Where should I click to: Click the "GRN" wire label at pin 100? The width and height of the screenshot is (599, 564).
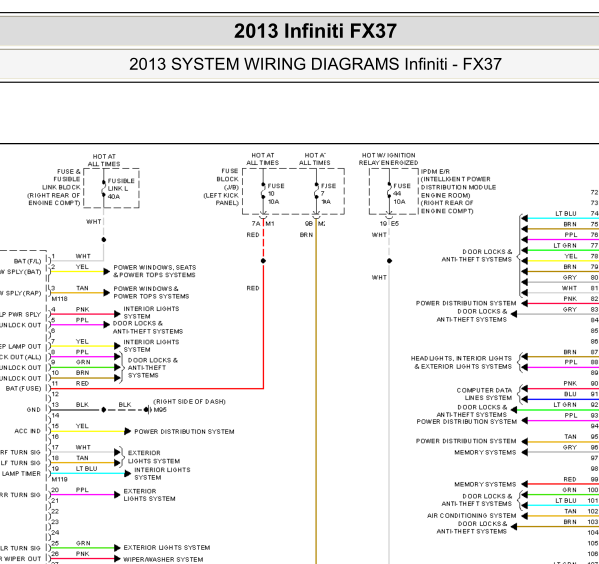pyautogui.click(x=569, y=490)
